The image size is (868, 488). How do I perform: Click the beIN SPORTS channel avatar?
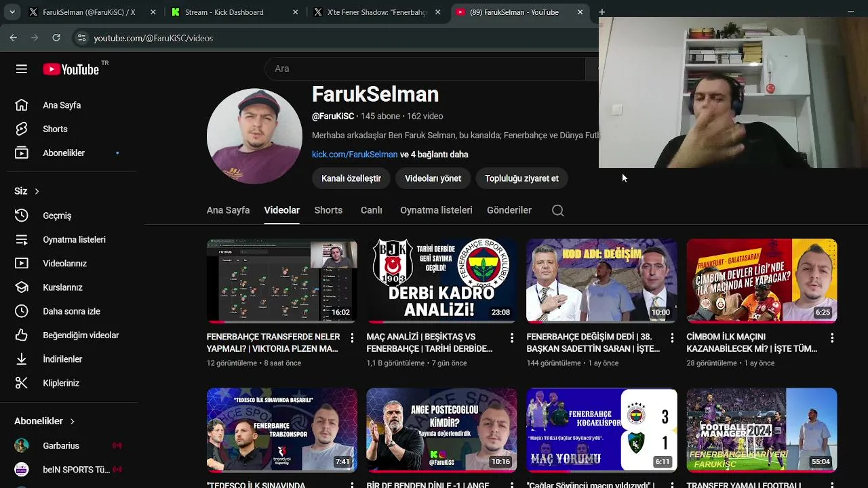pyautogui.click(x=22, y=469)
